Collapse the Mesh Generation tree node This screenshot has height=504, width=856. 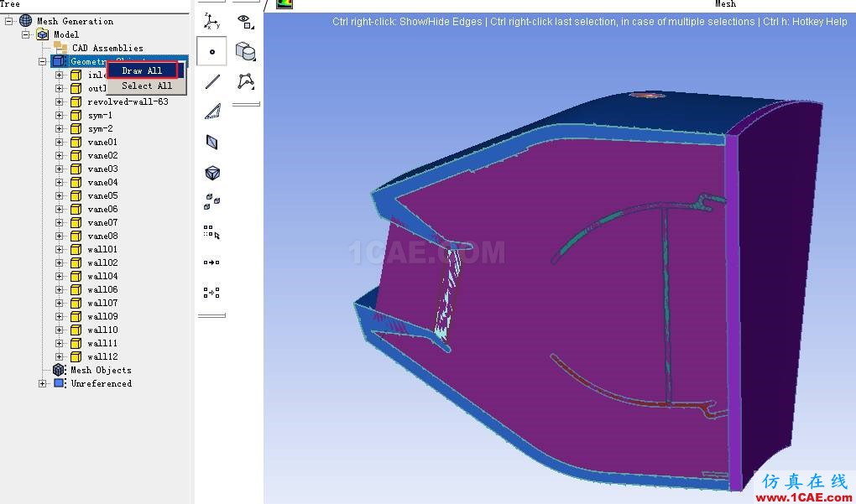(x=8, y=21)
